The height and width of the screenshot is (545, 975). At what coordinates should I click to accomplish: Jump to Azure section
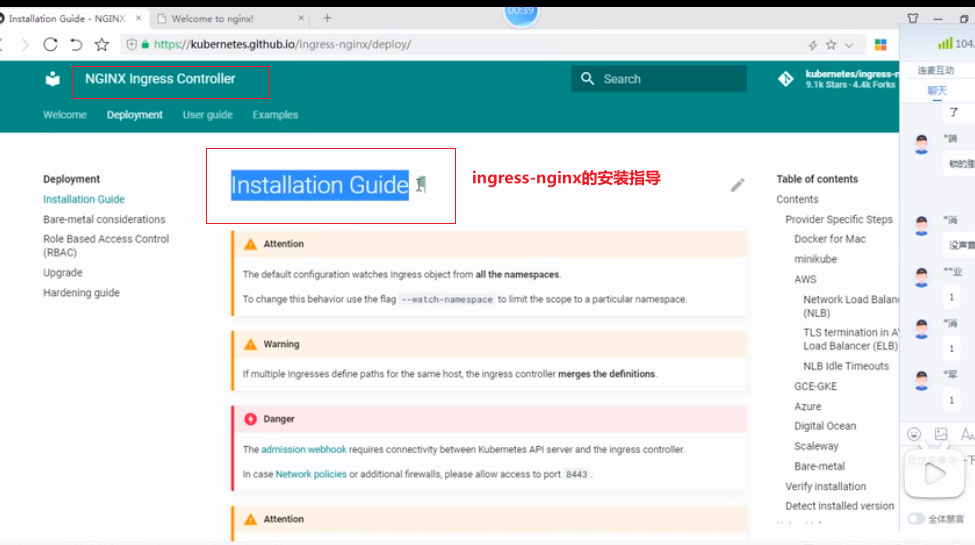tap(808, 406)
